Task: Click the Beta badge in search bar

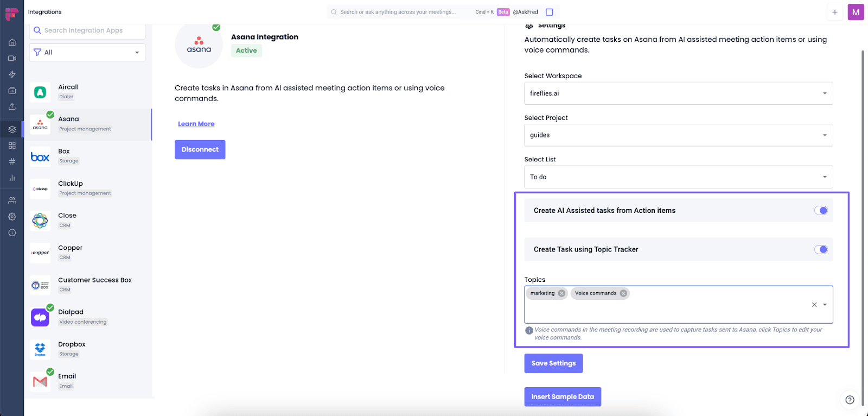Action: click(503, 12)
